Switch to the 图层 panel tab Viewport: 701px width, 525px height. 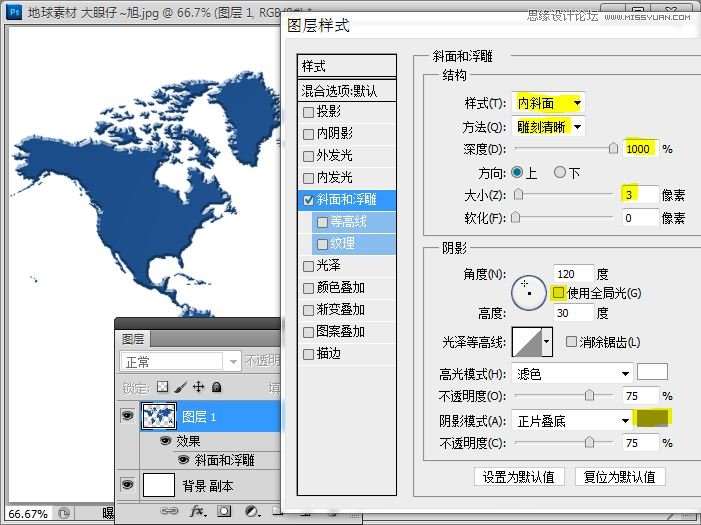[133, 339]
